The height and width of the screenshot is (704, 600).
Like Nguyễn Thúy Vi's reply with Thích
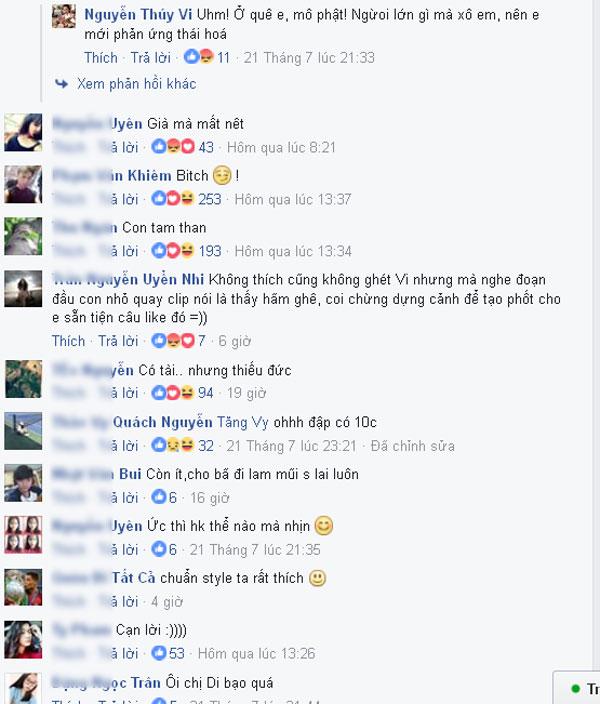coord(101,57)
